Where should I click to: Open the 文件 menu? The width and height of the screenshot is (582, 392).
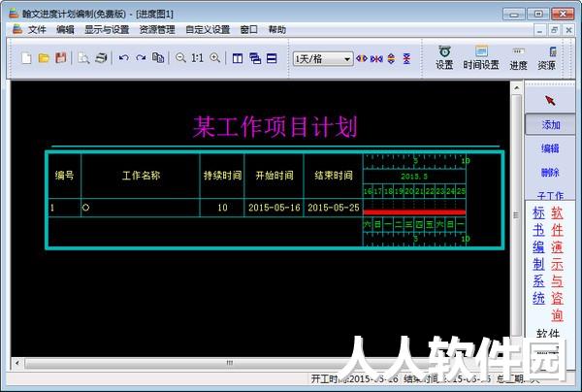[x=37, y=30]
